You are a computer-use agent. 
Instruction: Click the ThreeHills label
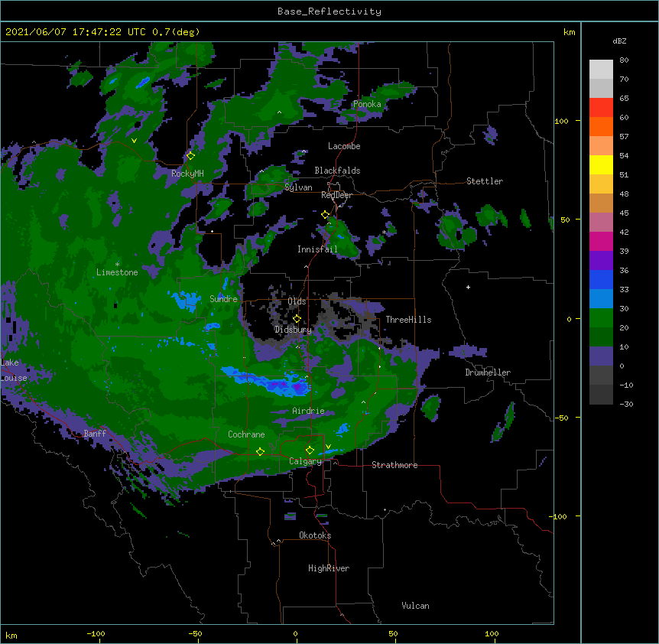click(x=408, y=320)
